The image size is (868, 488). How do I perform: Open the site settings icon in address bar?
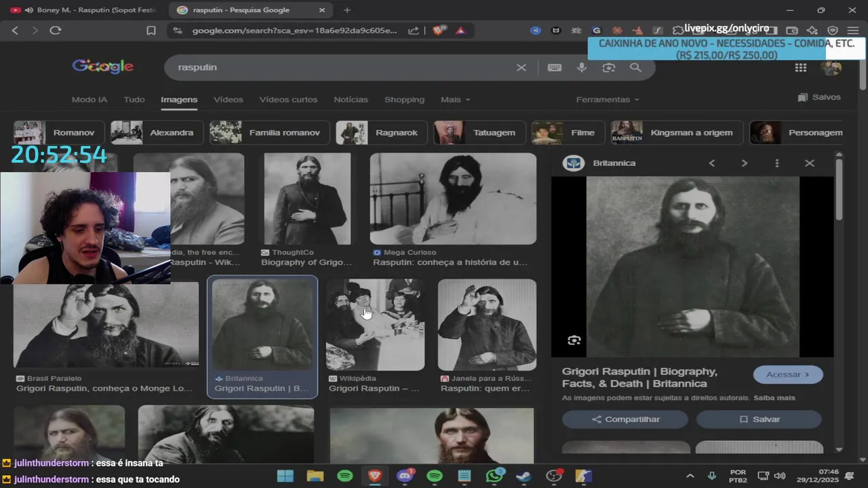coord(178,30)
